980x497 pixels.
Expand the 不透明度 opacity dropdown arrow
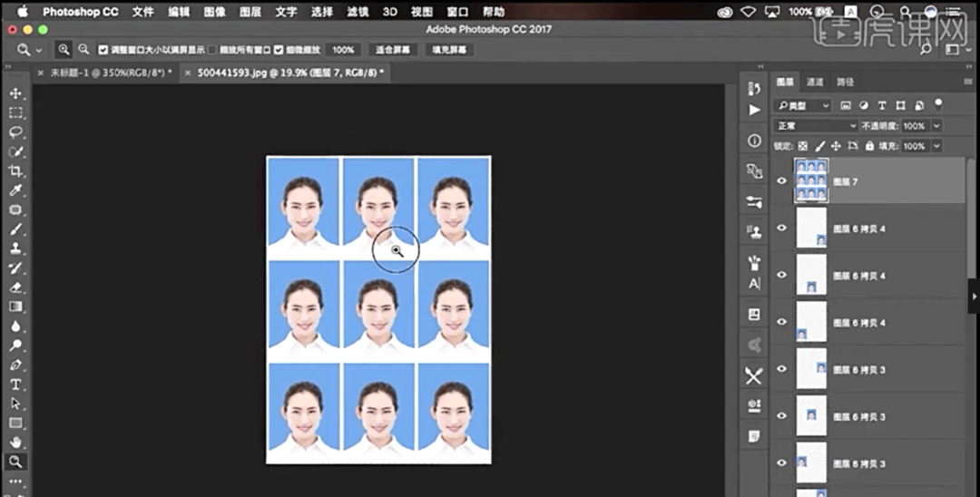(936, 126)
